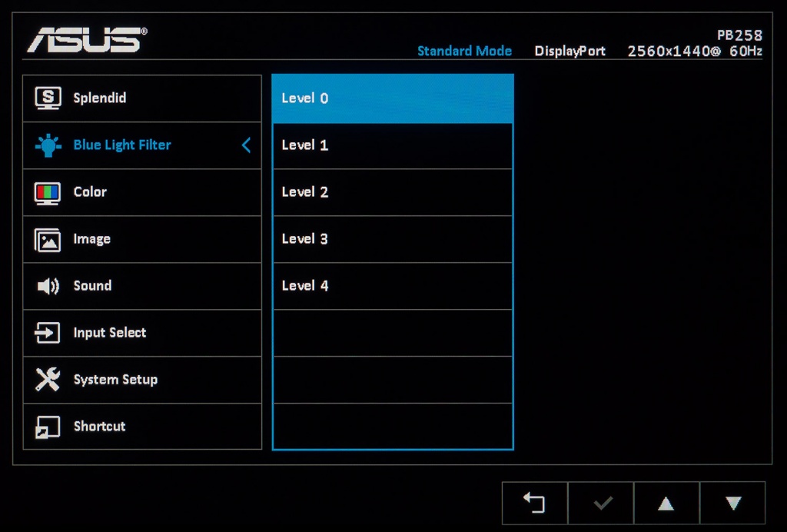
Task: Select the Splendid monitor icon
Action: [48, 98]
